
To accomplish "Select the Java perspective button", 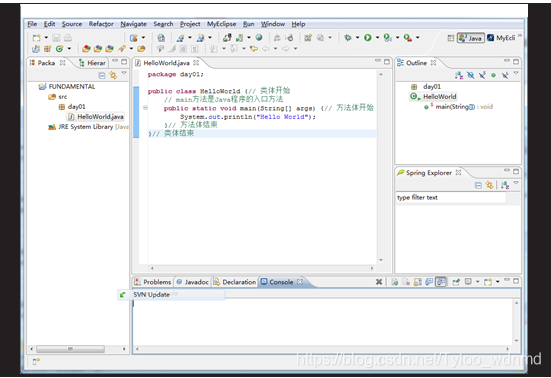I will pyautogui.click(x=471, y=38).
